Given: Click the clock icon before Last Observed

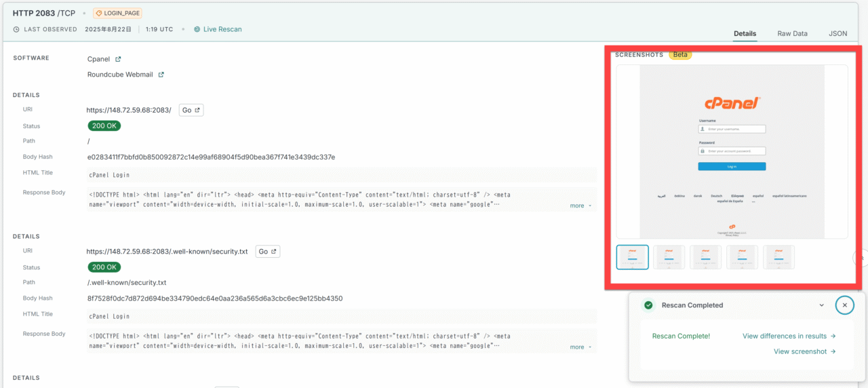Looking at the screenshot, I should 16,30.
